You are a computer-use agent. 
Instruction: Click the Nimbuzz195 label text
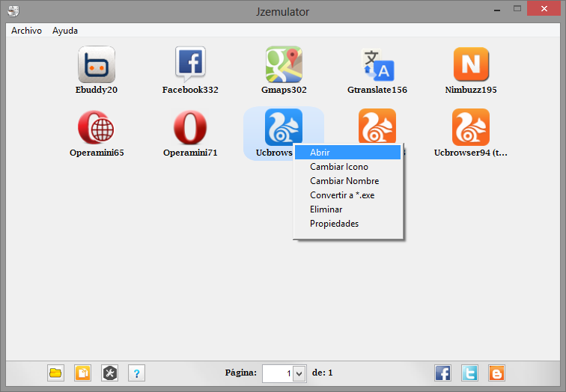(471, 90)
